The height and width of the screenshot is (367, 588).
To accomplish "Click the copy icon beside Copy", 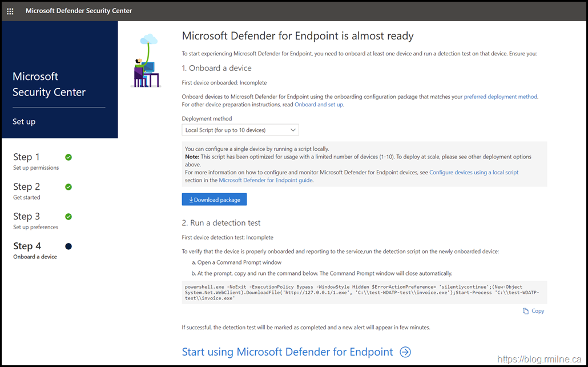I will (525, 311).
